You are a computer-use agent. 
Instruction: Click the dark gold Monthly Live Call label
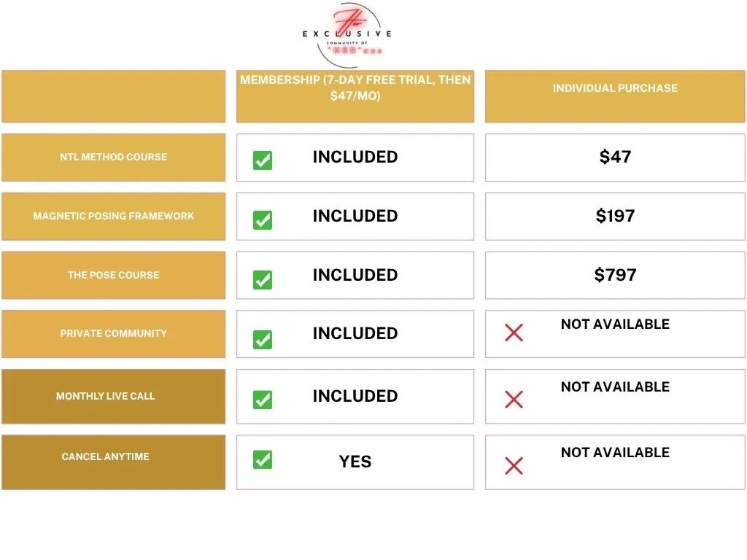point(106,396)
